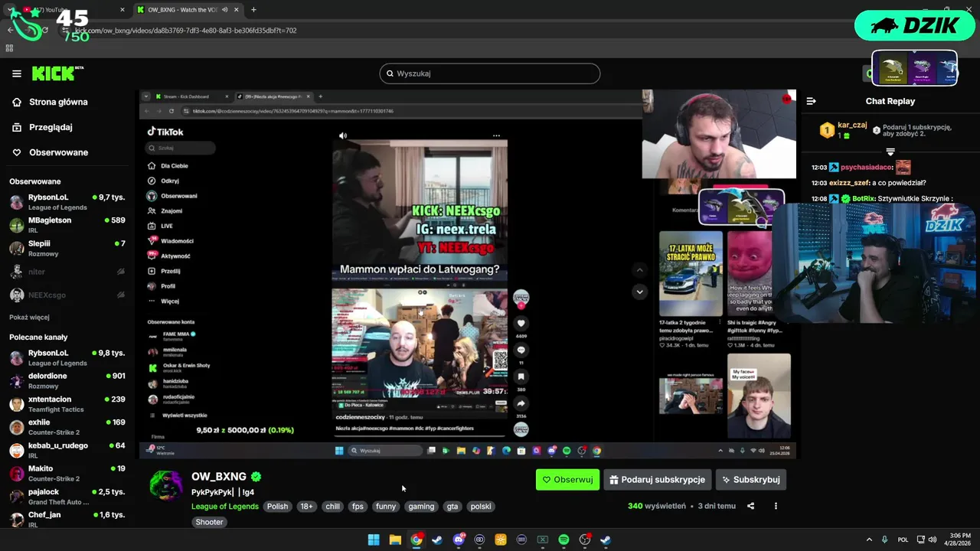Open RybsonLoL in the Obserwowane list

point(67,202)
